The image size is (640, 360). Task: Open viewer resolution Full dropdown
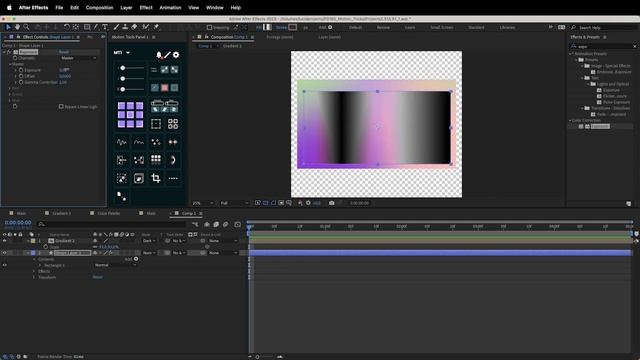234,203
